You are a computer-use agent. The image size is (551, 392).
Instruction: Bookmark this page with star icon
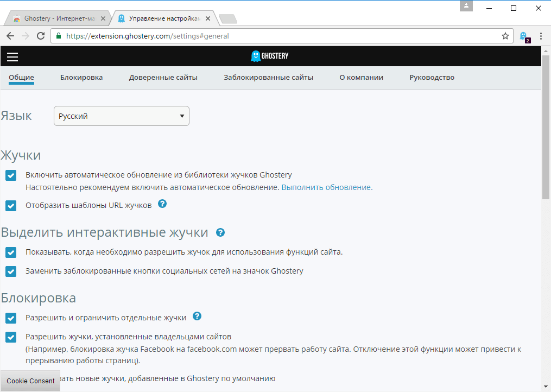505,36
